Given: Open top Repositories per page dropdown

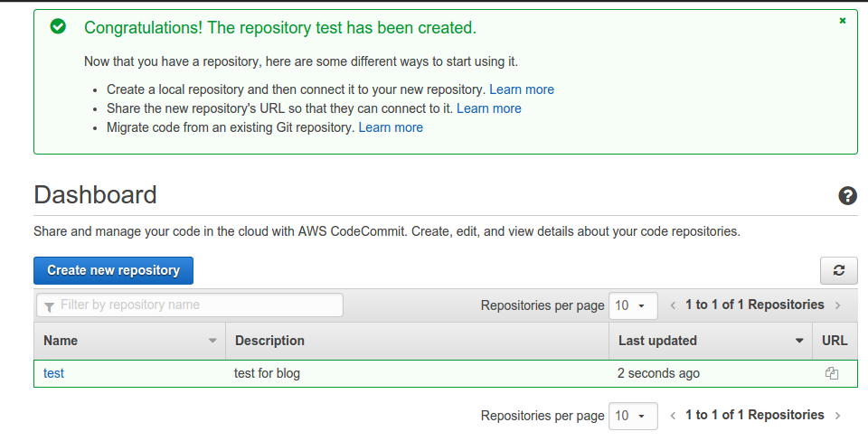Looking at the screenshot, I should (x=633, y=305).
